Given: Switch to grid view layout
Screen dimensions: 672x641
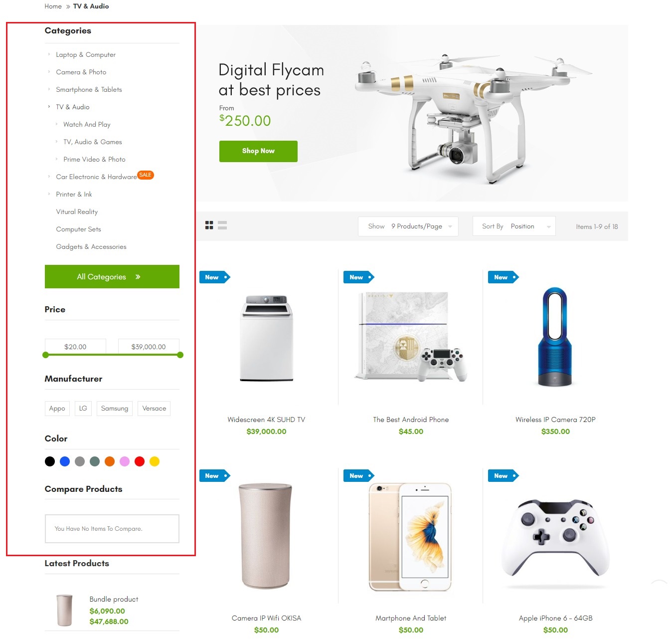Looking at the screenshot, I should pyautogui.click(x=209, y=225).
